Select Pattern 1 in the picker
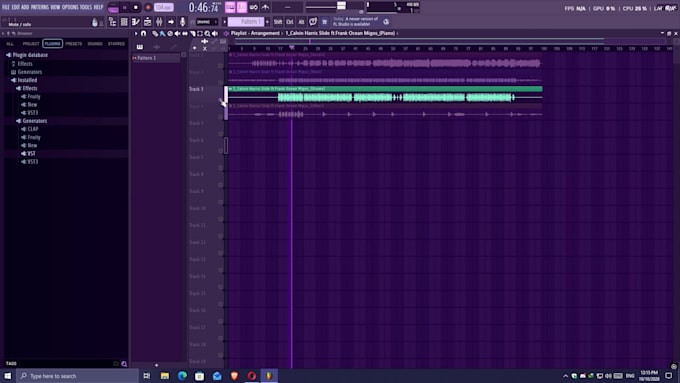Viewport: 680px width, 383px height. [156, 58]
